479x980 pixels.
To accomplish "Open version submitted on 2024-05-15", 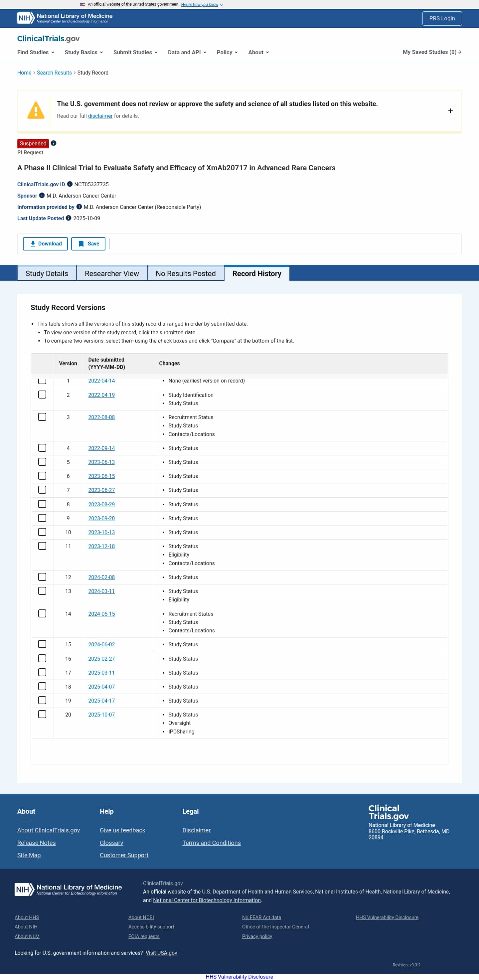I will 101,614.
